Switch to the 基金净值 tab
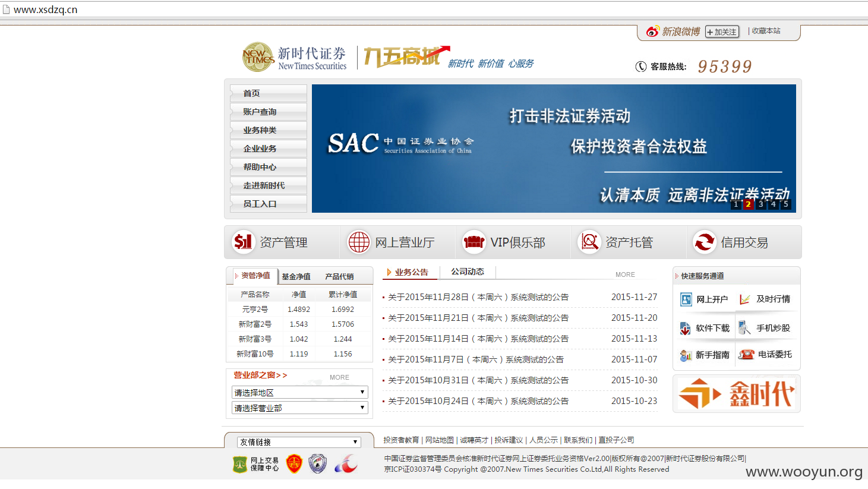Screen dimensions: 868x489 (296, 277)
